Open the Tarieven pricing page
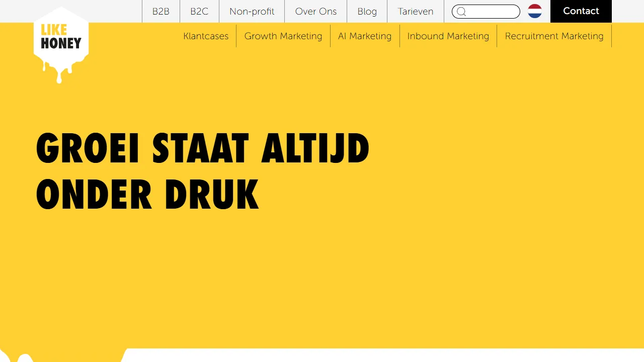The height and width of the screenshot is (362, 644). (x=415, y=11)
